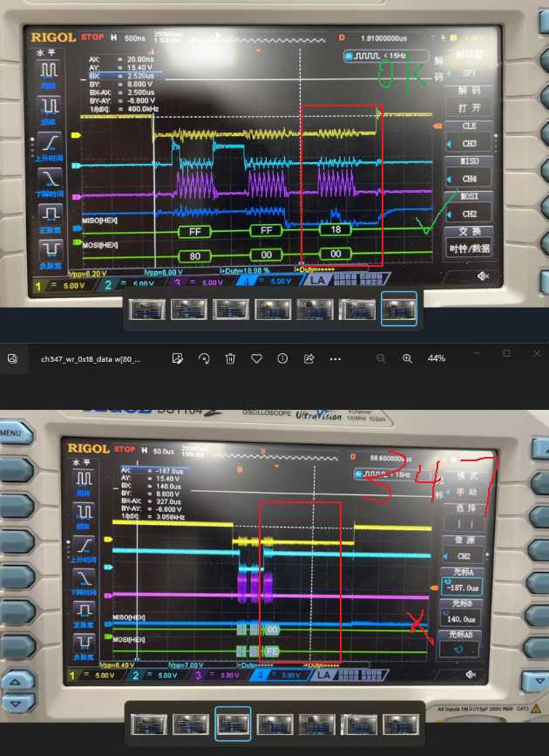Open the image editor with the Edit icon
This screenshot has width=549, height=756.
178,358
